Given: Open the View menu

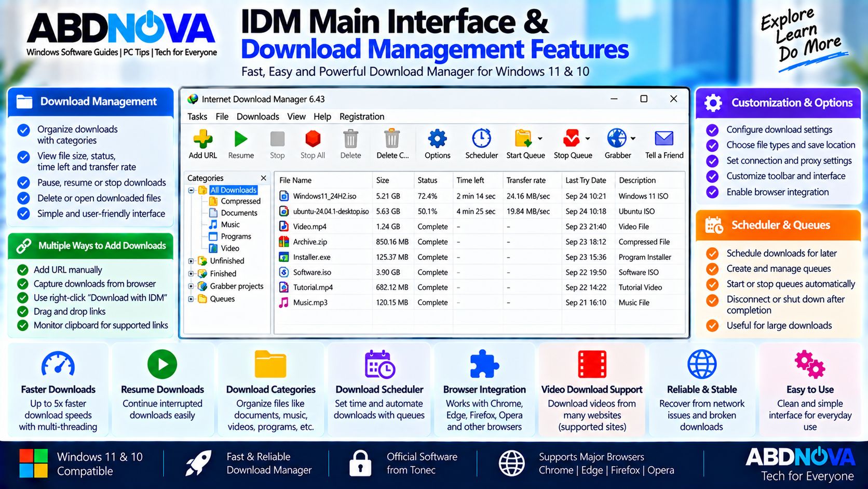Looking at the screenshot, I should pyautogui.click(x=296, y=116).
